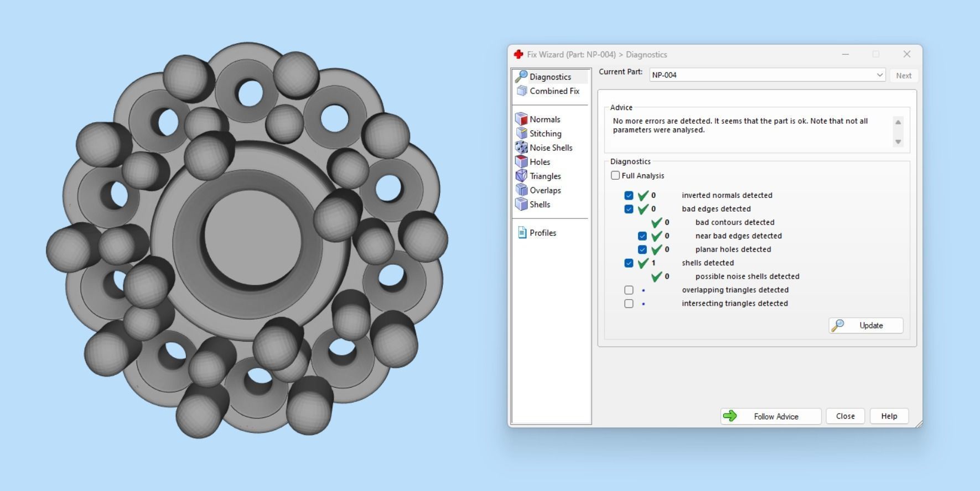
Task: Minimize the Fix Wizard dialog
Action: tap(845, 54)
